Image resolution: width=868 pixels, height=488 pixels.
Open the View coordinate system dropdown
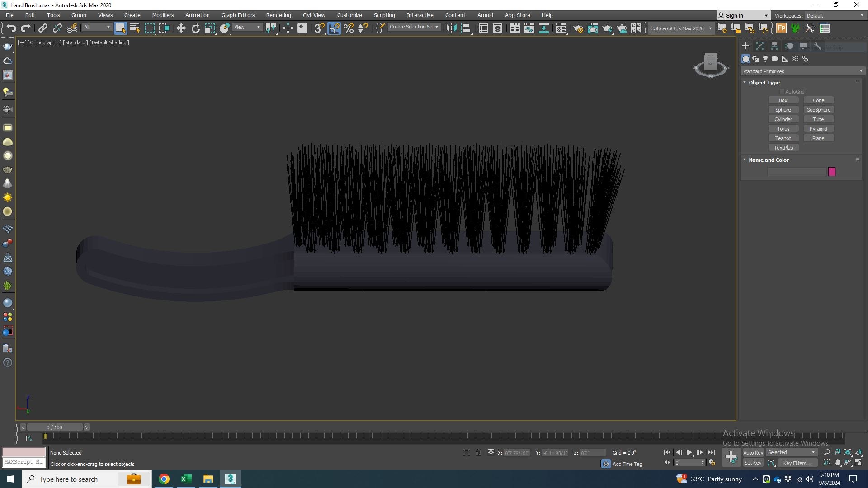point(247,28)
